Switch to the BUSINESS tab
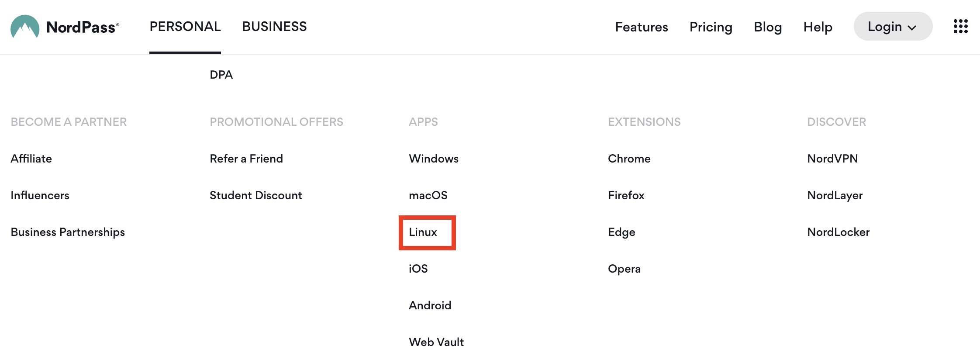The image size is (980, 360). [274, 27]
